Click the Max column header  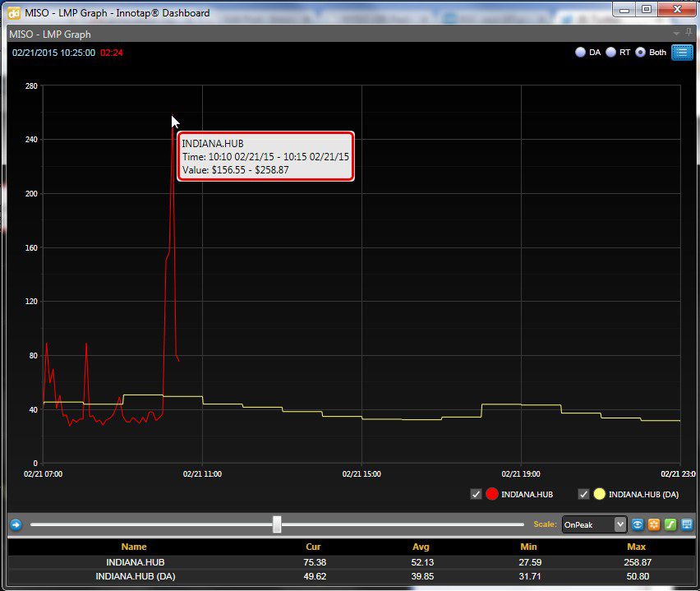coord(636,547)
